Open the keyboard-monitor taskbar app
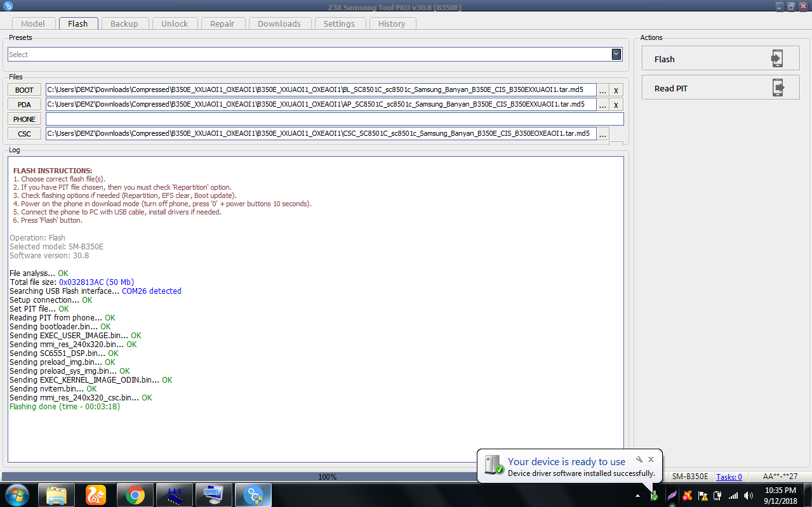 [x=214, y=495]
